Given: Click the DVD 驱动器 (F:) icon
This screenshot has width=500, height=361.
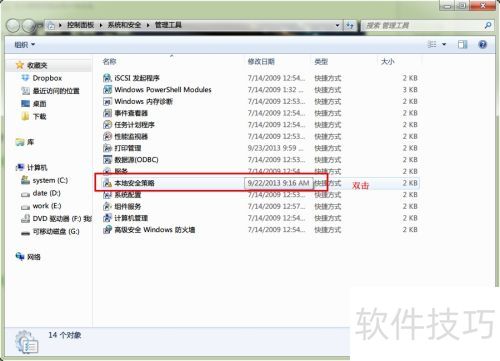Looking at the screenshot, I should [25, 219].
